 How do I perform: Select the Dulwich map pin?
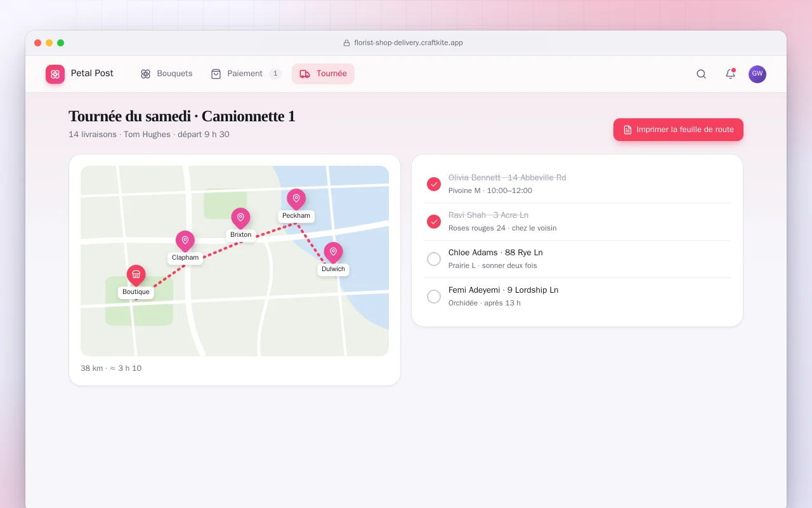coord(333,252)
